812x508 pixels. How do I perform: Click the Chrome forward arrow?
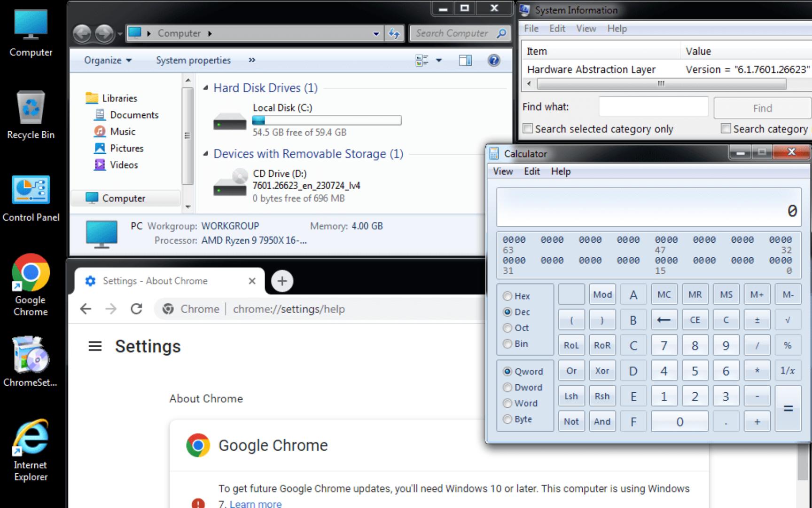pyautogui.click(x=111, y=309)
